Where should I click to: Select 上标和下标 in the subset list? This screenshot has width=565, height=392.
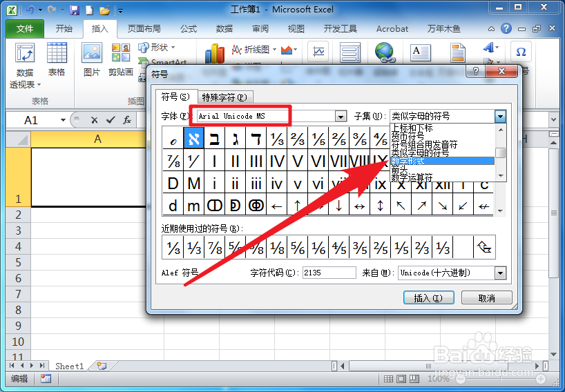[442, 128]
